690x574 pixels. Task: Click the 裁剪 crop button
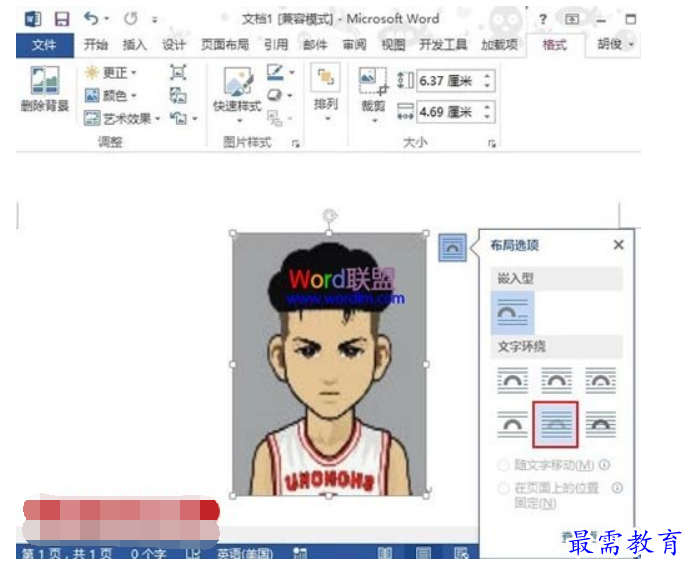[373, 94]
